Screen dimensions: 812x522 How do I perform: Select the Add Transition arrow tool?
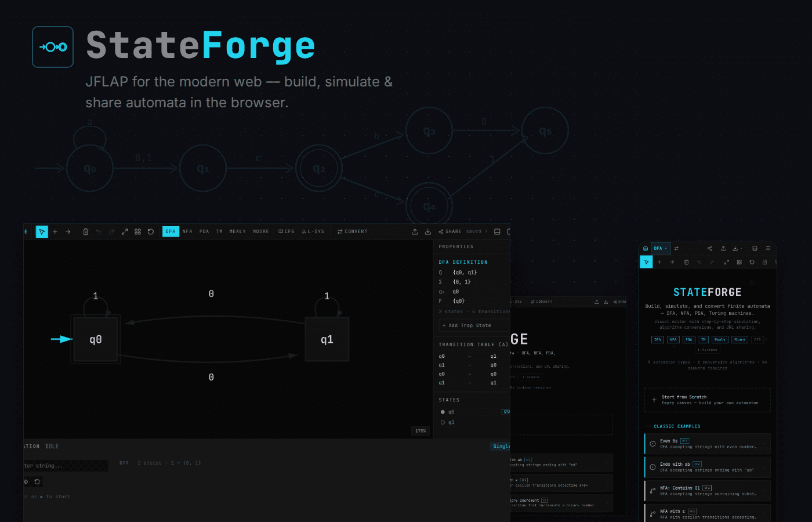(68, 231)
